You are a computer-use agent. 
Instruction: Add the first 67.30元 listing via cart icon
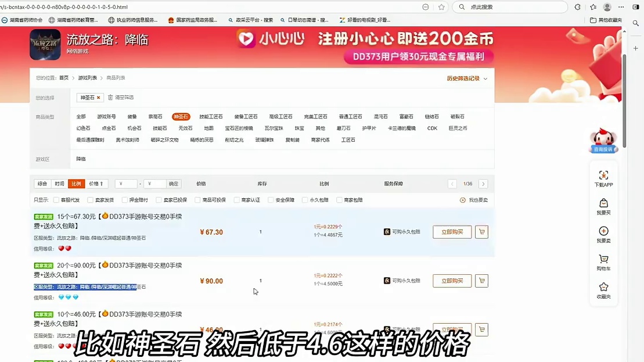click(x=481, y=231)
